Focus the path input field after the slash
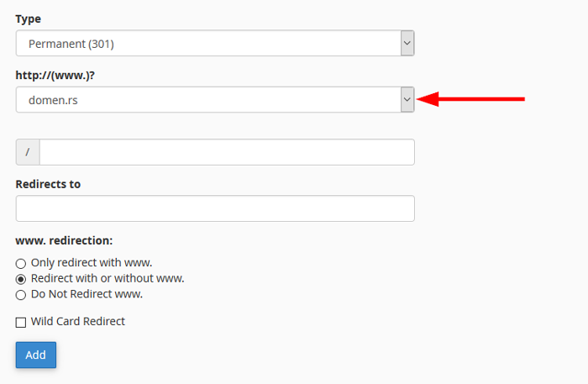 pyautogui.click(x=227, y=152)
